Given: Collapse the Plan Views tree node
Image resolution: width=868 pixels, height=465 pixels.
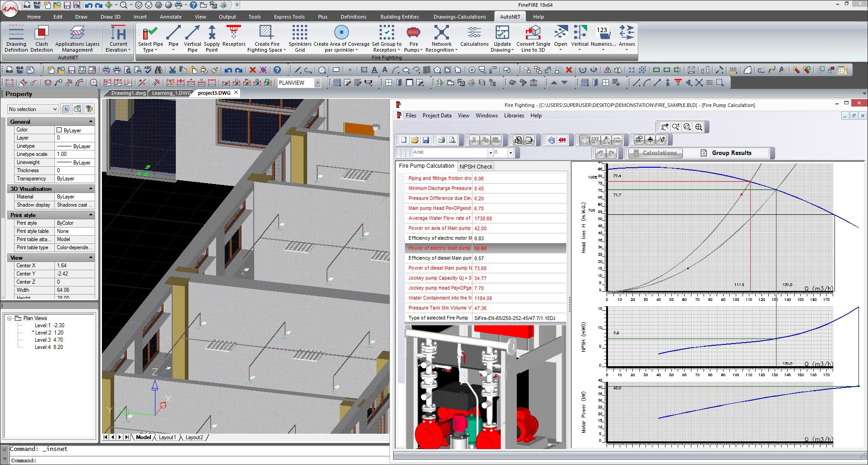Looking at the screenshot, I should [9, 318].
